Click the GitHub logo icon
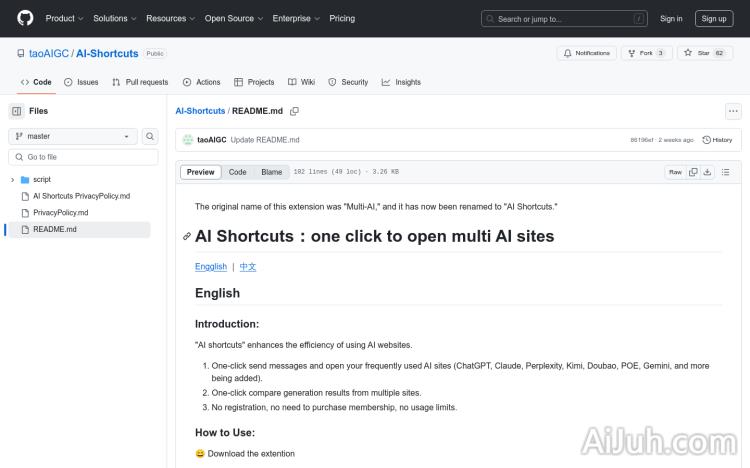 [x=25, y=18]
